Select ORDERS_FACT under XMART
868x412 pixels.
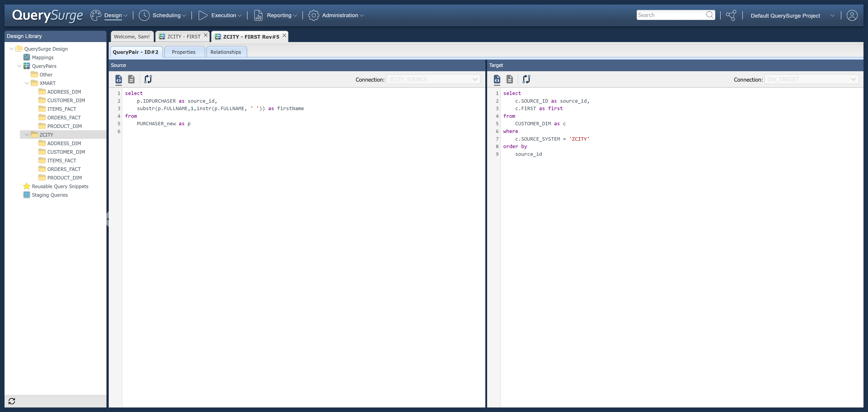[64, 118]
